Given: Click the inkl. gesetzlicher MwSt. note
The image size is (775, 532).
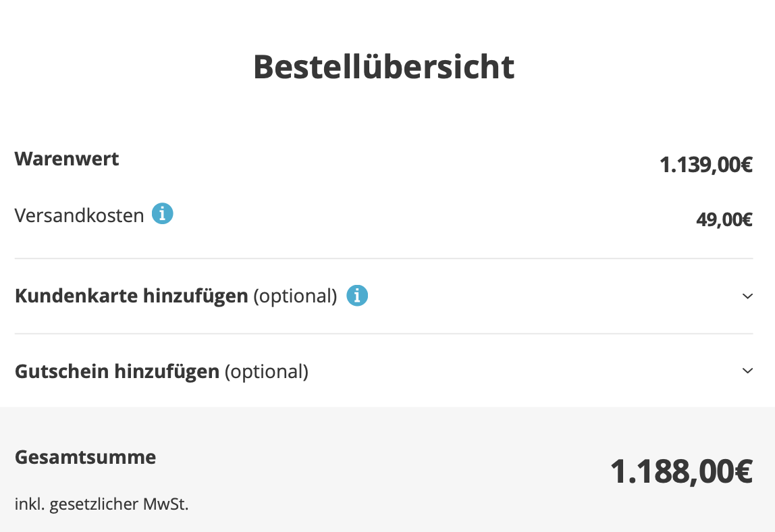Looking at the screenshot, I should (101, 504).
